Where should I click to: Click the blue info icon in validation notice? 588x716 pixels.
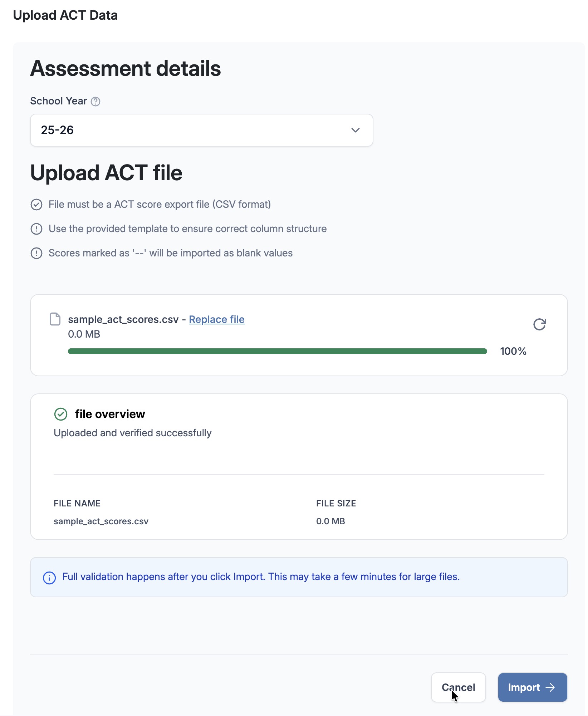(x=49, y=578)
